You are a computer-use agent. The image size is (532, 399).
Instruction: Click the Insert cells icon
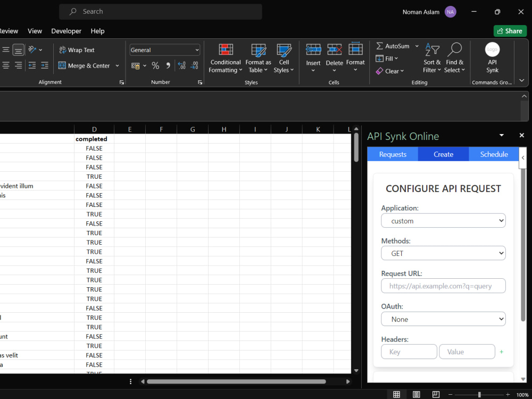click(x=313, y=49)
